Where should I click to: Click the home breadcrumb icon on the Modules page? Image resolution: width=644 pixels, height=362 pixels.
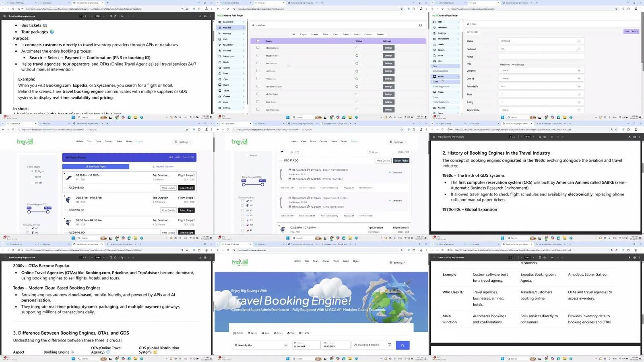click(253, 25)
